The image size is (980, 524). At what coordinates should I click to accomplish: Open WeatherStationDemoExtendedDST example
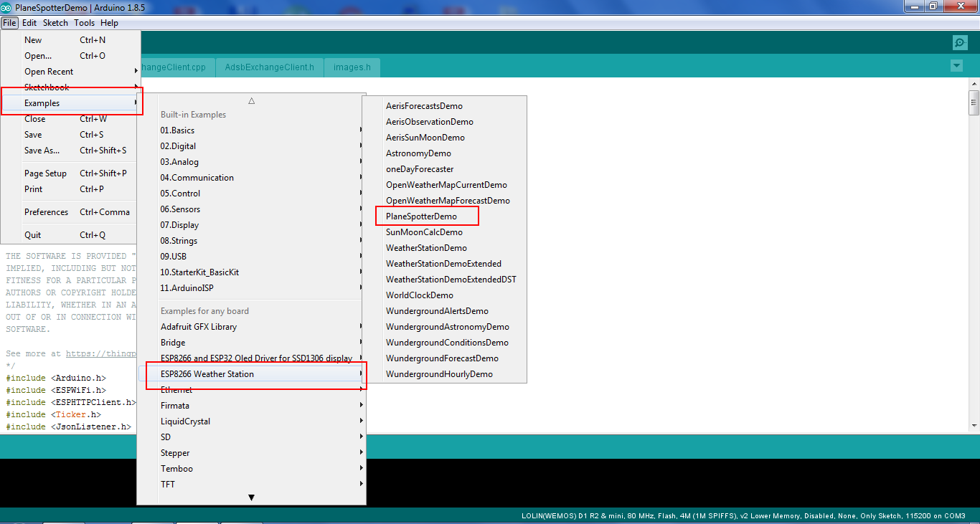click(445, 280)
